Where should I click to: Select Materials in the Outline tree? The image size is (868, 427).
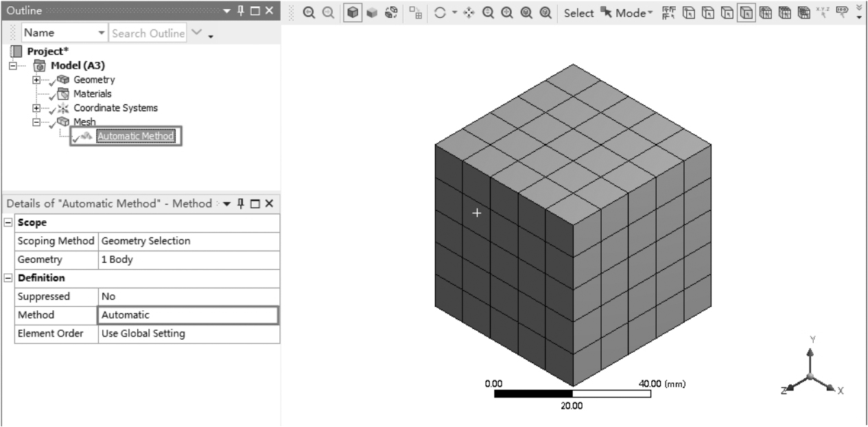[x=92, y=93]
